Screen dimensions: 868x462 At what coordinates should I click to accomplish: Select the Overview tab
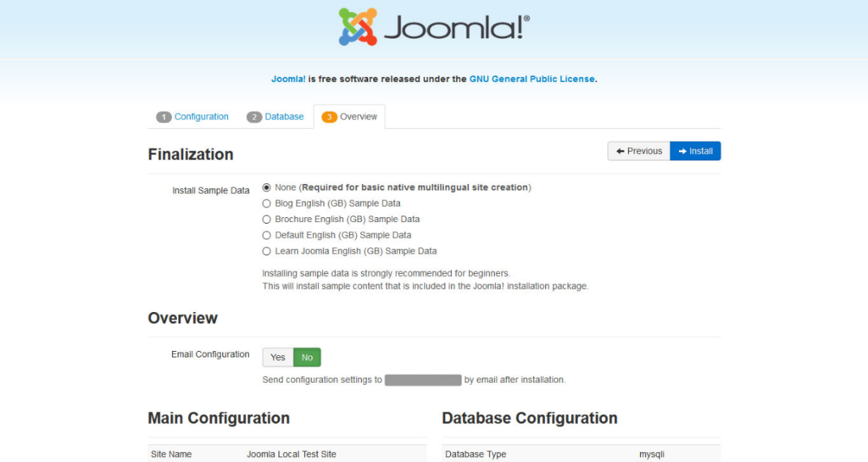tap(358, 117)
